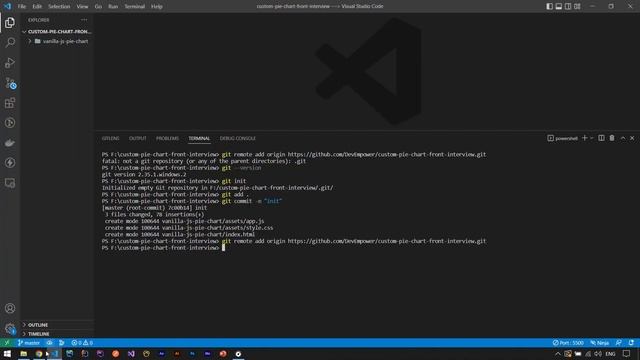
Task: Open launch profile dropdown next to plus
Action: coord(591,138)
